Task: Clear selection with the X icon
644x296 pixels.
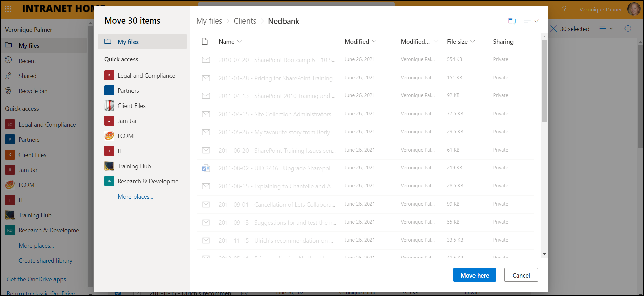Action: point(554,29)
